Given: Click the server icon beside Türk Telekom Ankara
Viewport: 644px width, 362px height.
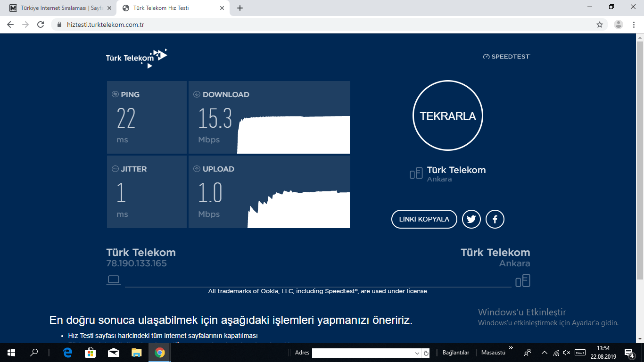Looking at the screenshot, I should tap(416, 173).
